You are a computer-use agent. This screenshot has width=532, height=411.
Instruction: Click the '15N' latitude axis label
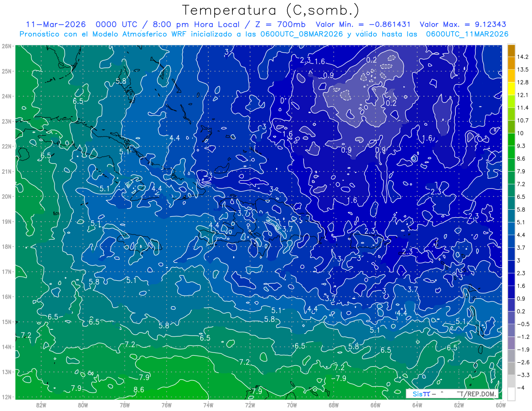[x=7, y=322]
